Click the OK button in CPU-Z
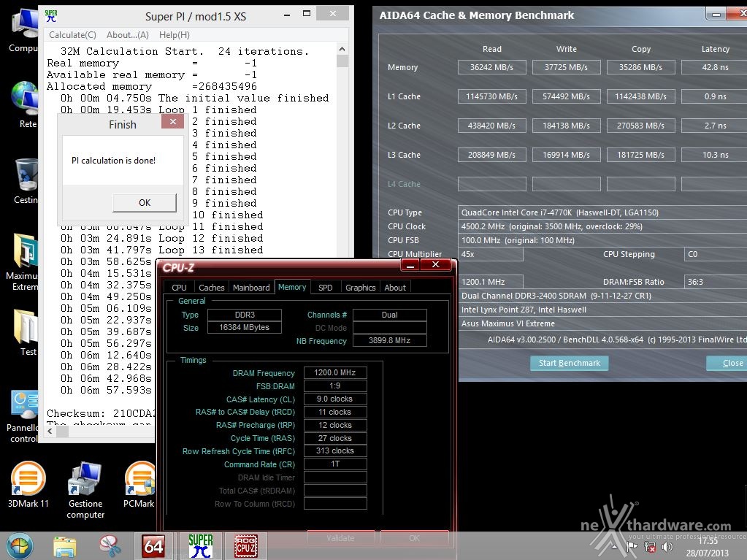Screen dimensions: 747x560 [x=415, y=538]
